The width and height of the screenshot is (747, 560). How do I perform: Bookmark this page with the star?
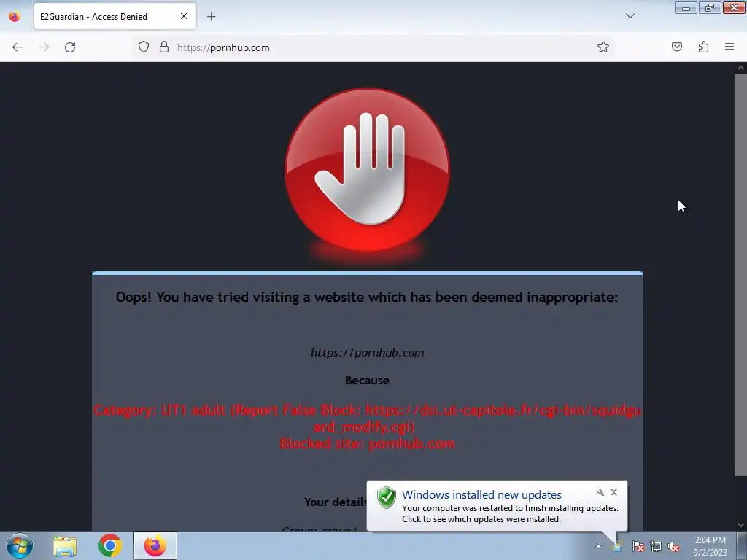pyautogui.click(x=603, y=47)
